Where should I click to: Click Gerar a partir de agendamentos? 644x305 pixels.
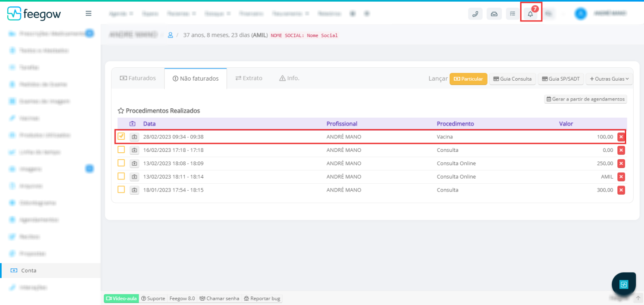(585, 99)
